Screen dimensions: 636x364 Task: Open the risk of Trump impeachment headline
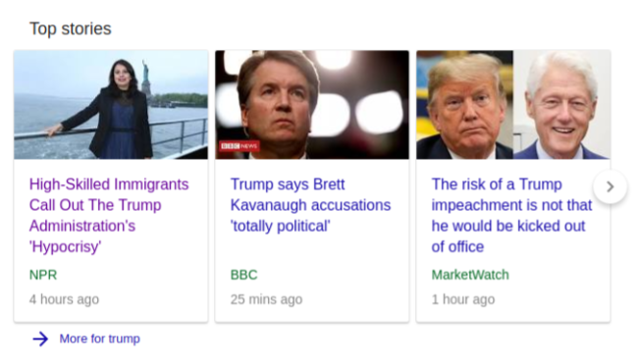click(x=511, y=215)
